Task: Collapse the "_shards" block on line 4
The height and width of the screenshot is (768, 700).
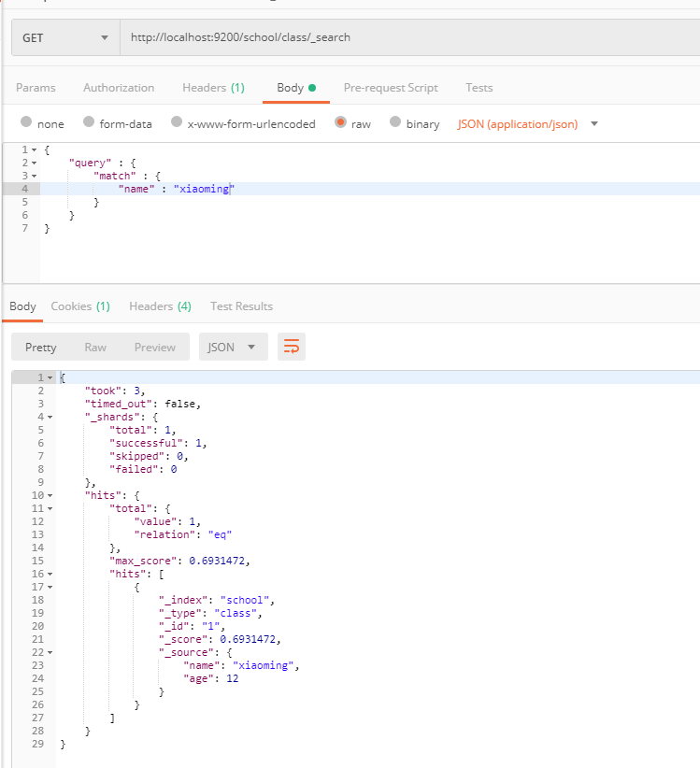Action: tap(50, 417)
